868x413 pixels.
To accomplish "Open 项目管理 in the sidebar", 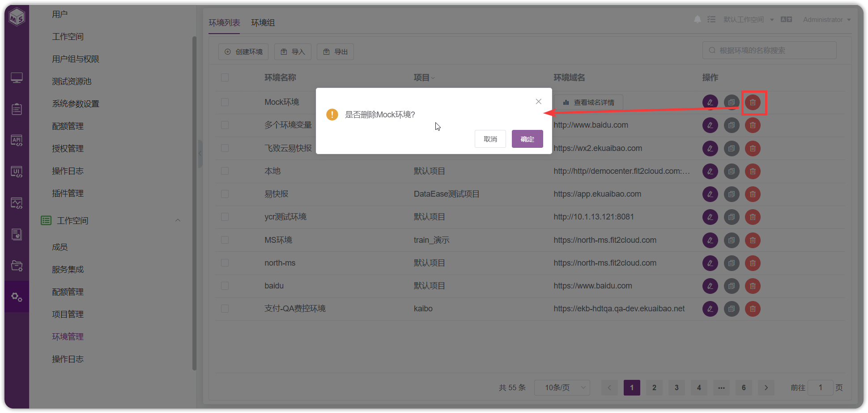I will [x=68, y=314].
